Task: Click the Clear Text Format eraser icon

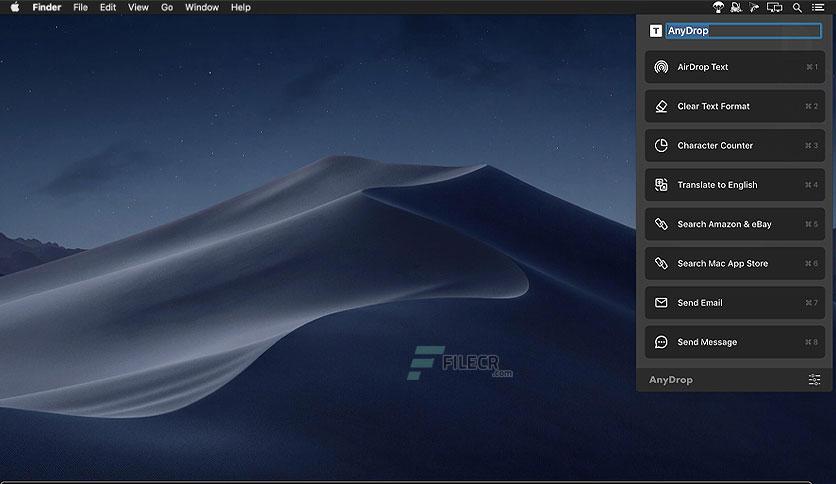Action: 661,106
